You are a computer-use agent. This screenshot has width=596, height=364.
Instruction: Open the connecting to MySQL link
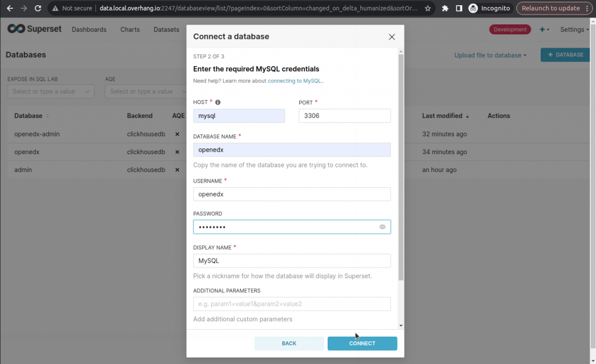tap(295, 81)
